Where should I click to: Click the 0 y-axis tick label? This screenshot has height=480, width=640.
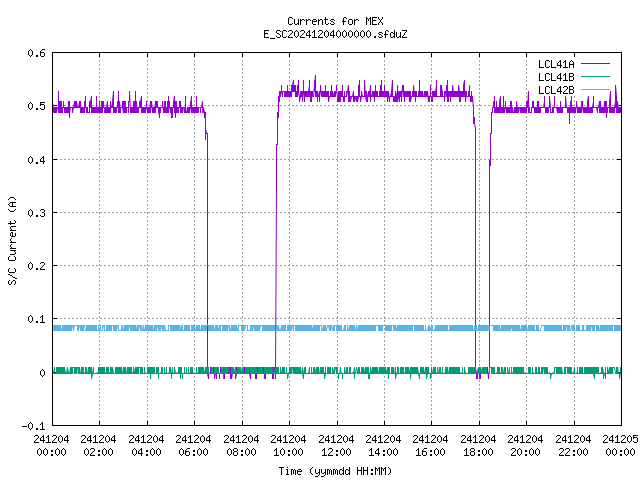42,373
